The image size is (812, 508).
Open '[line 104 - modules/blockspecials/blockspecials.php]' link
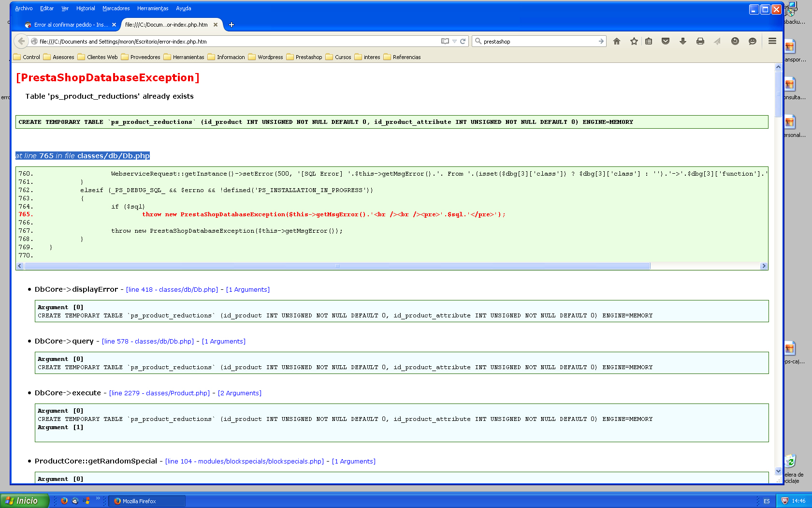point(245,461)
